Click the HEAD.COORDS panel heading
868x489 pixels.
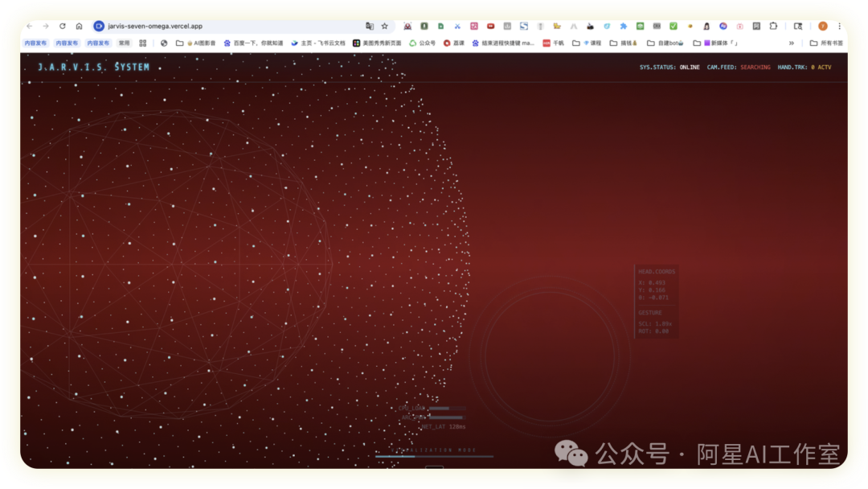(x=657, y=272)
